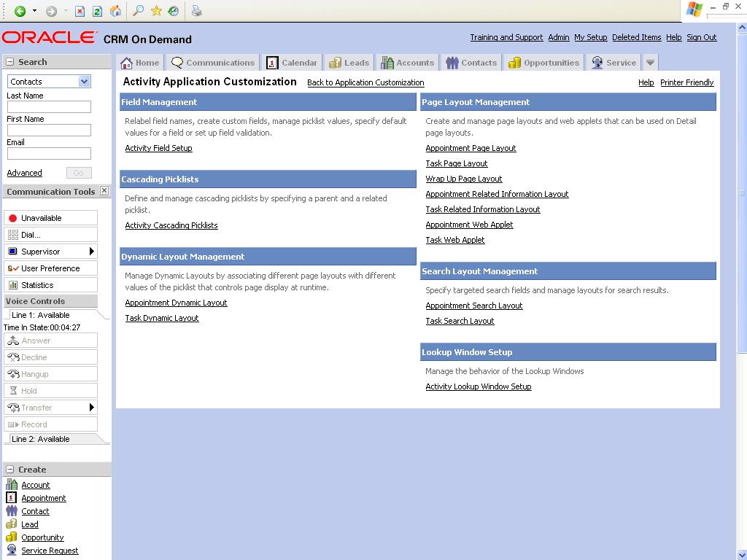Create a new Service Request link

click(x=50, y=551)
